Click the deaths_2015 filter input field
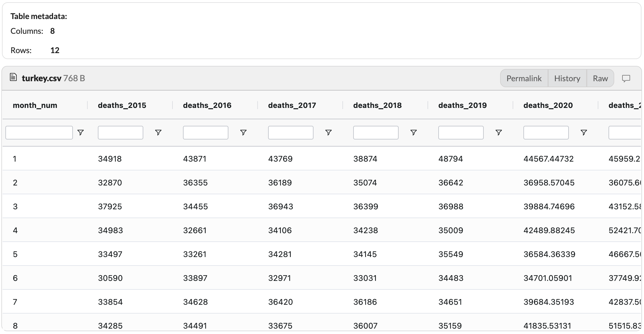644x334 pixels. pos(121,133)
